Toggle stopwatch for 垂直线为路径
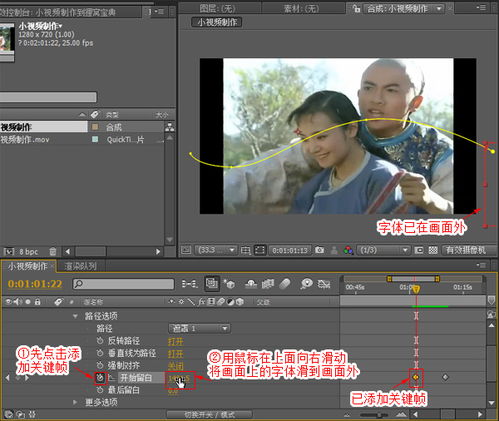The width and height of the screenshot is (499, 421). pos(100,353)
